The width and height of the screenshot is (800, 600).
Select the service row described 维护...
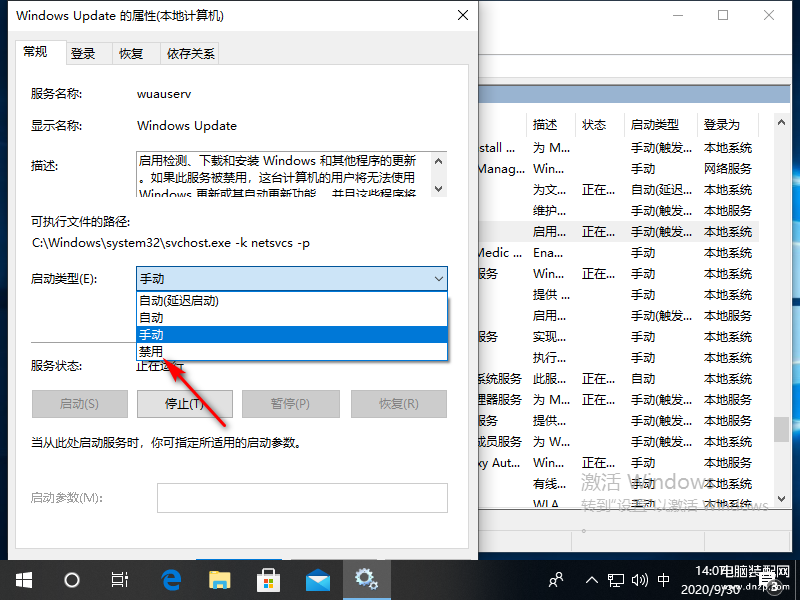(x=618, y=211)
